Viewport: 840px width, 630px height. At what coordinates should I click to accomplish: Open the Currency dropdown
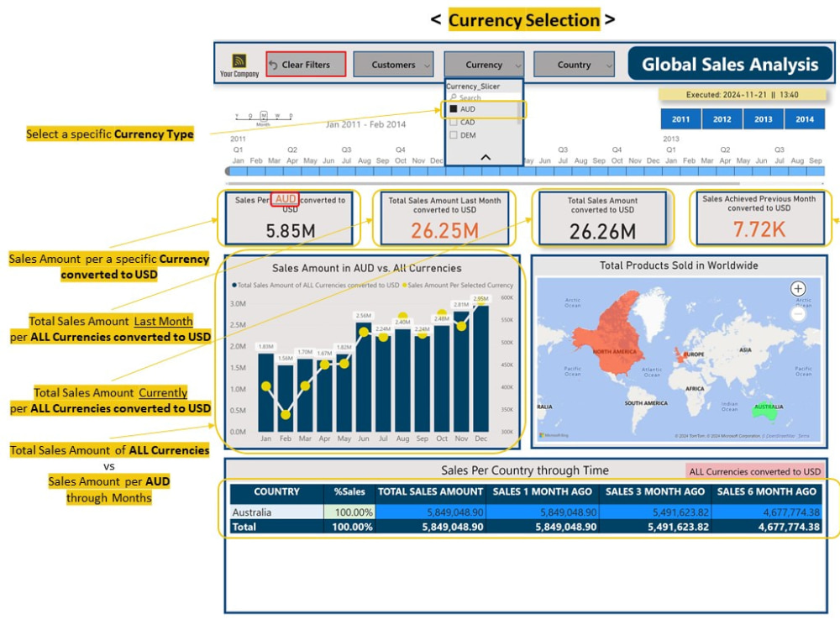(x=484, y=65)
